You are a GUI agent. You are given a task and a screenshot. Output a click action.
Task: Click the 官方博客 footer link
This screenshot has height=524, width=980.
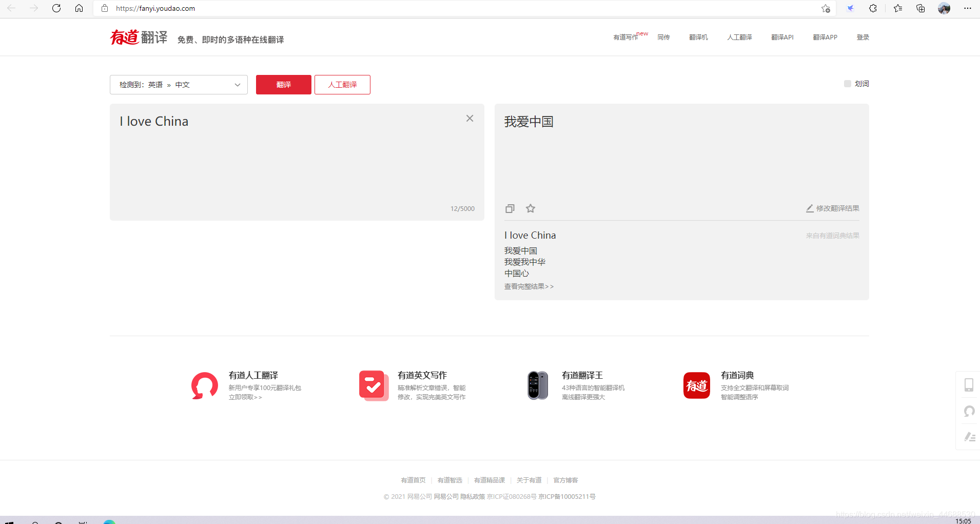(565, 480)
